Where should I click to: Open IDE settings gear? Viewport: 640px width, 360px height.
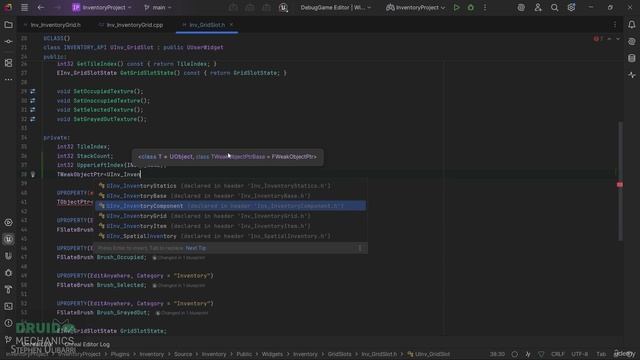tap(571, 7)
